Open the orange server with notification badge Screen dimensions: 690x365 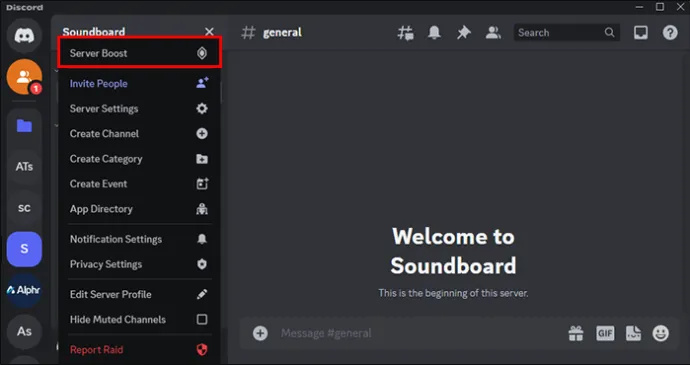point(24,77)
